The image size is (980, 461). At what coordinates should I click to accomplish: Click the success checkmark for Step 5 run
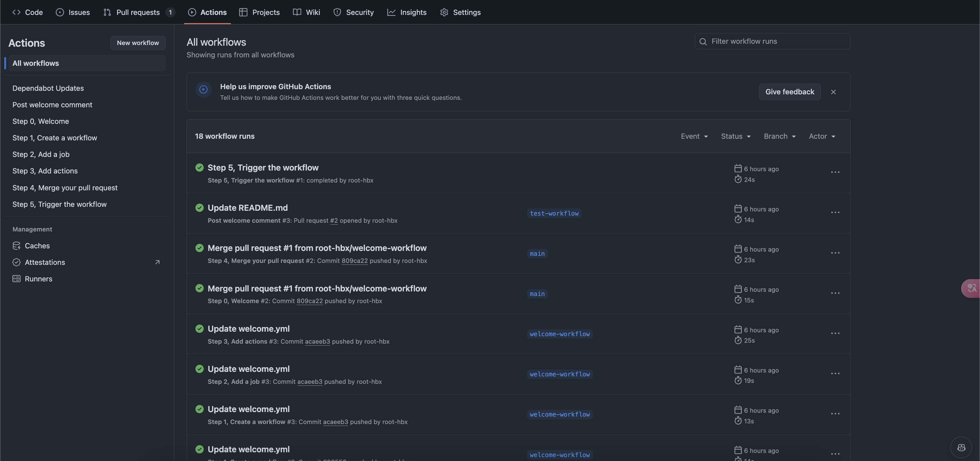[199, 168]
